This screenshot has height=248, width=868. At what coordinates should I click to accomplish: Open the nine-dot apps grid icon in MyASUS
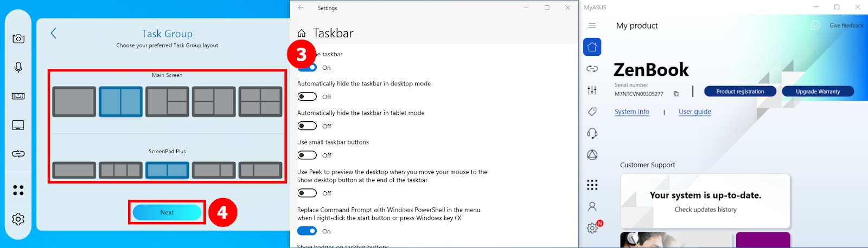point(592,185)
